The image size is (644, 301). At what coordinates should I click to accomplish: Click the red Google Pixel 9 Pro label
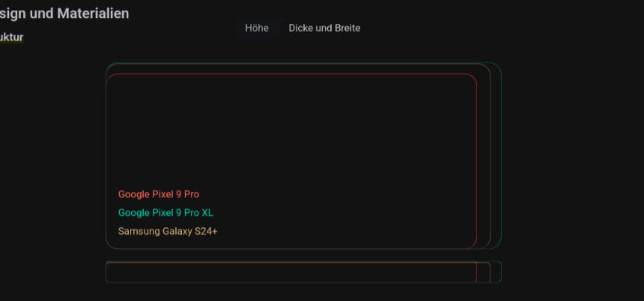click(x=158, y=194)
